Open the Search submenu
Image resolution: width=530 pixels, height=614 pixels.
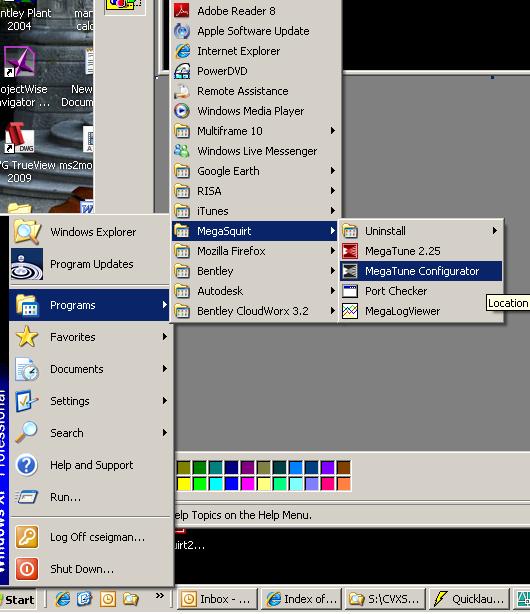(x=90, y=433)
